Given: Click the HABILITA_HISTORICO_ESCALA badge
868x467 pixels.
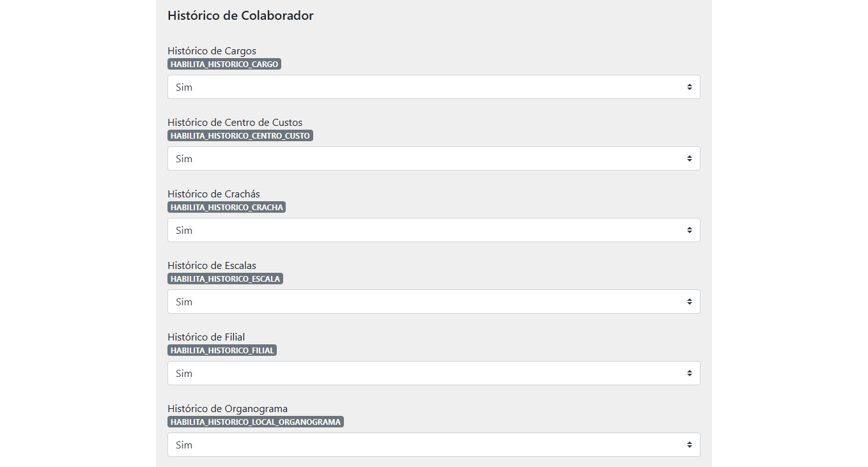Looking at the screenshot, I should 225,279.
